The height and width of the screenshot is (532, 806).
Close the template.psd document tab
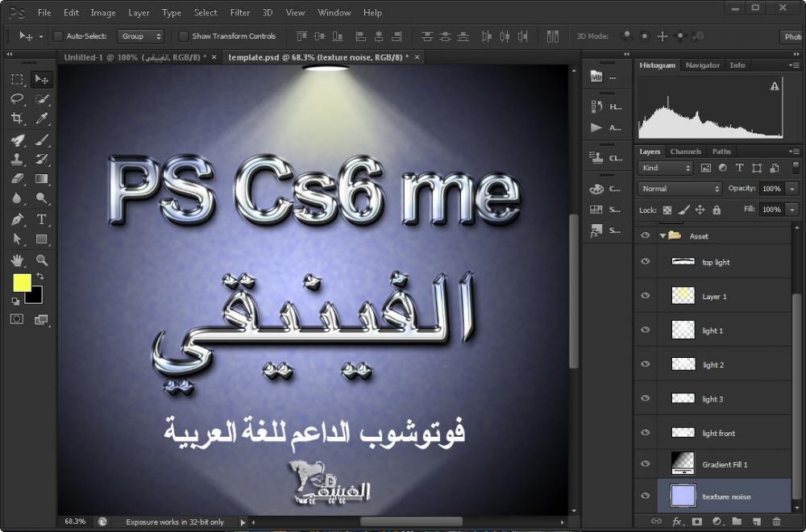tap(417, 57)
